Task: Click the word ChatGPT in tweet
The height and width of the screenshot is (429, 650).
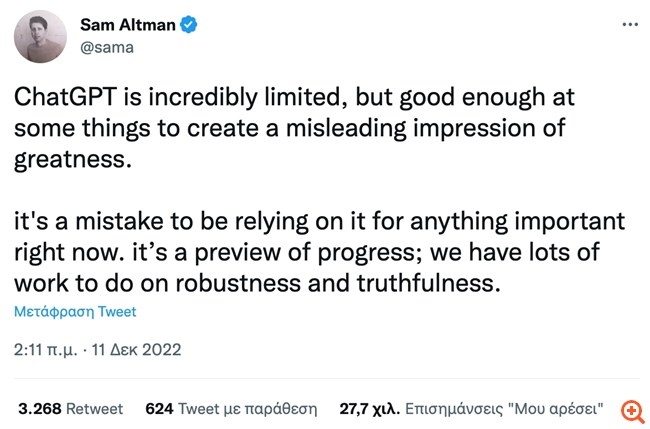Action: 66,97
